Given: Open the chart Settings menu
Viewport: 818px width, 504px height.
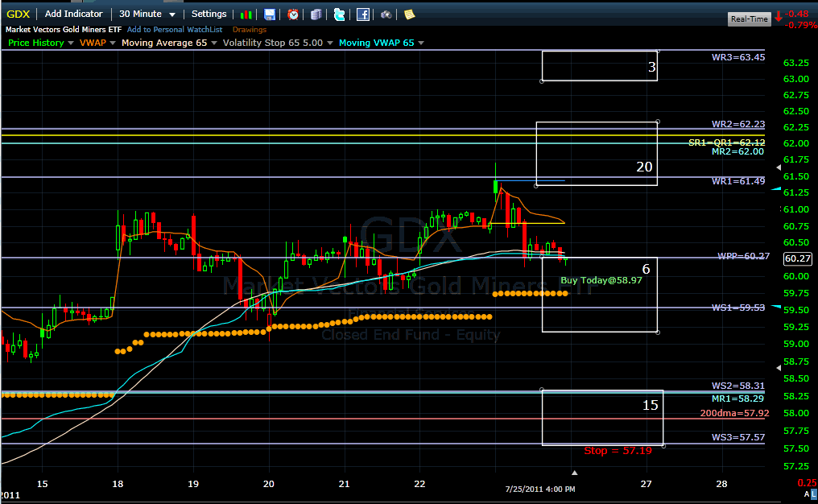Looking at the screenshot, I should click(209, 14).
